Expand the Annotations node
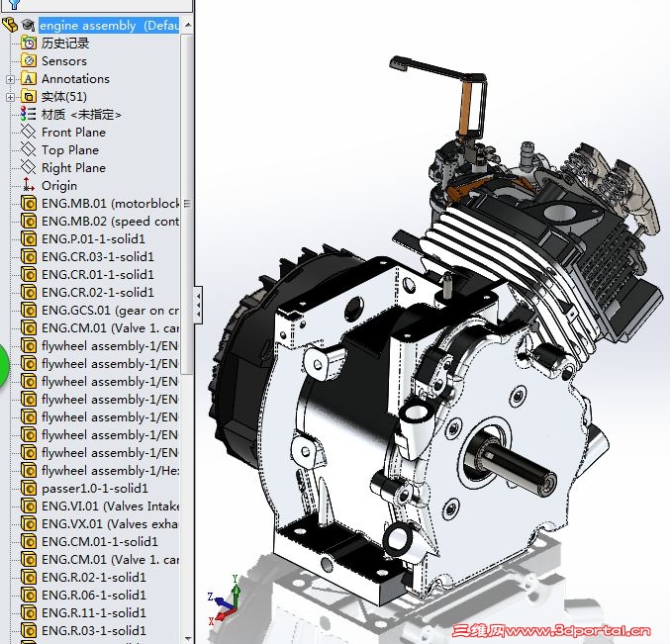Screen dimensions: 670x644 tap(10, 79)
